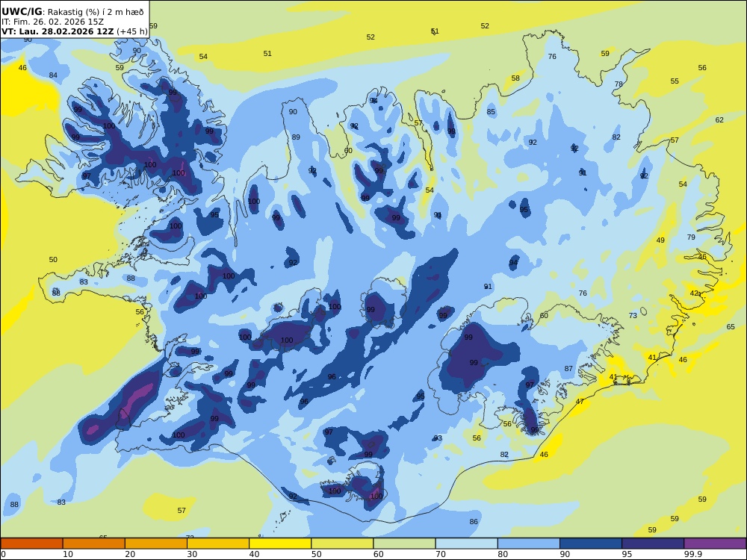Select the 20–30 legend color segment
Screen dimensions: 747x560
(156, 544)
